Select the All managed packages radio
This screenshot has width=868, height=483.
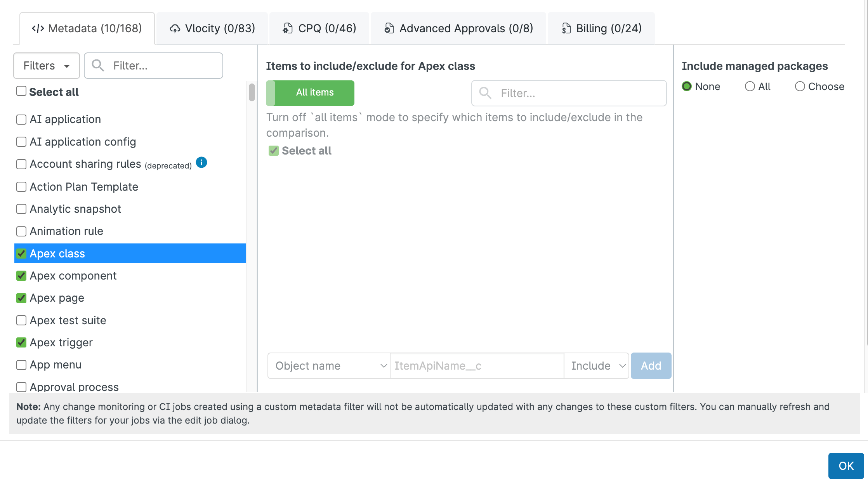tap(750, 86)
